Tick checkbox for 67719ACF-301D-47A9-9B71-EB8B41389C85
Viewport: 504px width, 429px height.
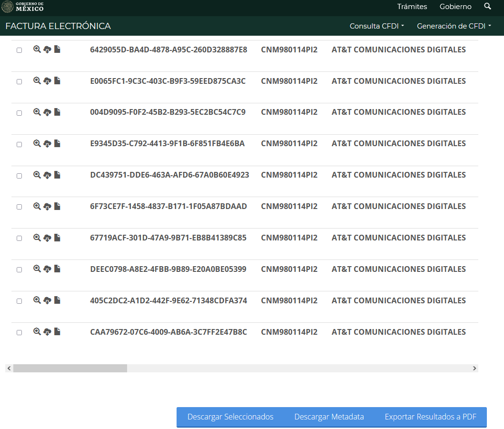pos(20,238)
